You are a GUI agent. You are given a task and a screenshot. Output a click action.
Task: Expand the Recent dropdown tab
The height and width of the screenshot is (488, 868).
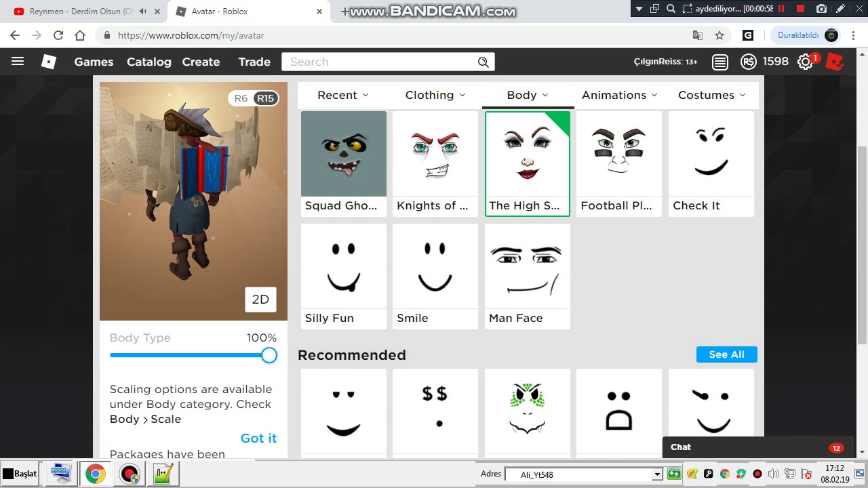click(343, 95)
